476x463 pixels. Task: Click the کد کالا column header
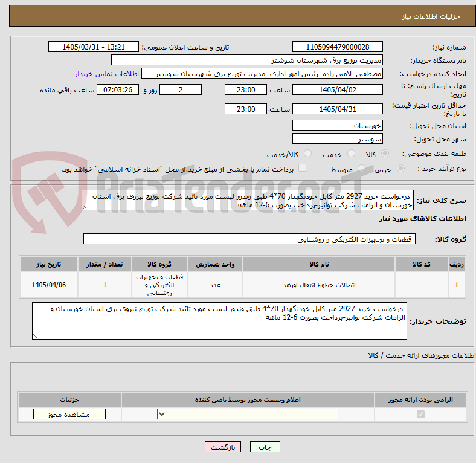click(422, 264)
